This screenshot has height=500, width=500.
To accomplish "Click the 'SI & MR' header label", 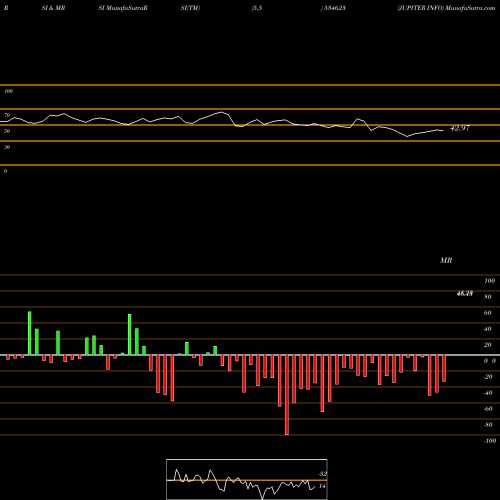I will pos(53,8).
